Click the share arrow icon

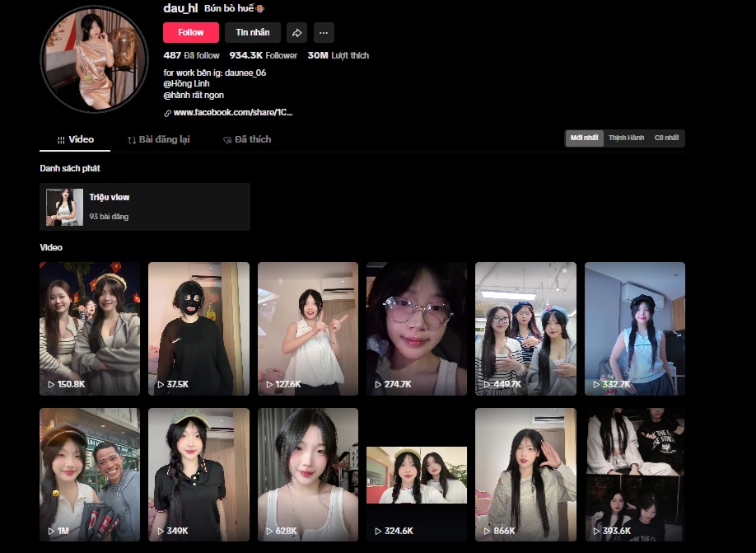point(297,33)
